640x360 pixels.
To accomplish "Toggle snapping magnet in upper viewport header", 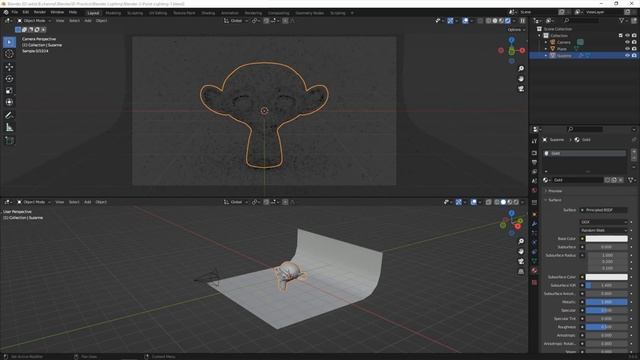I will 266,20.
